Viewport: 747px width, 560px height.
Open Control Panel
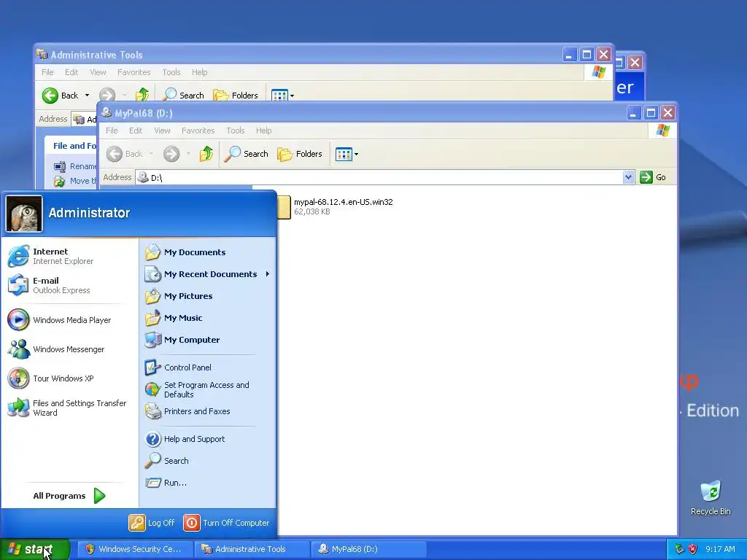(x=207, y=367)
